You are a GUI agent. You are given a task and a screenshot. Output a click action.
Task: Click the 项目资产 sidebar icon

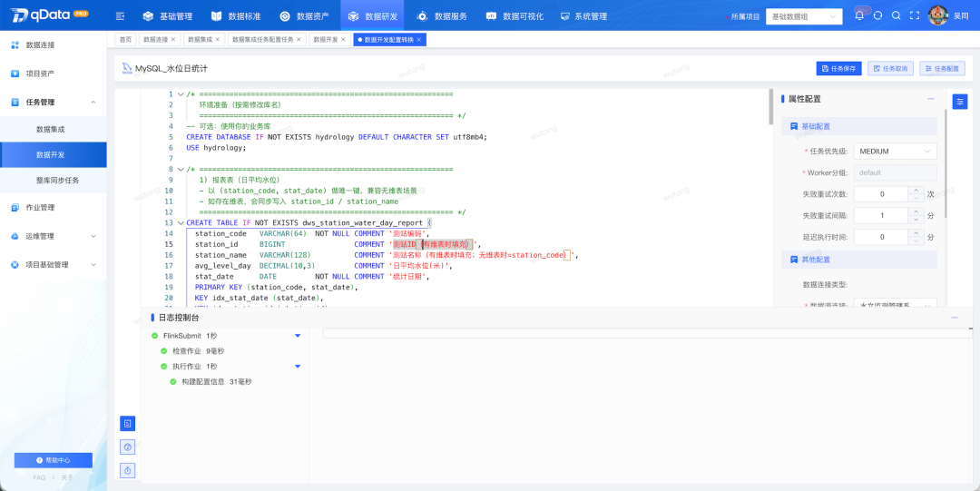(x=15, y=74)
